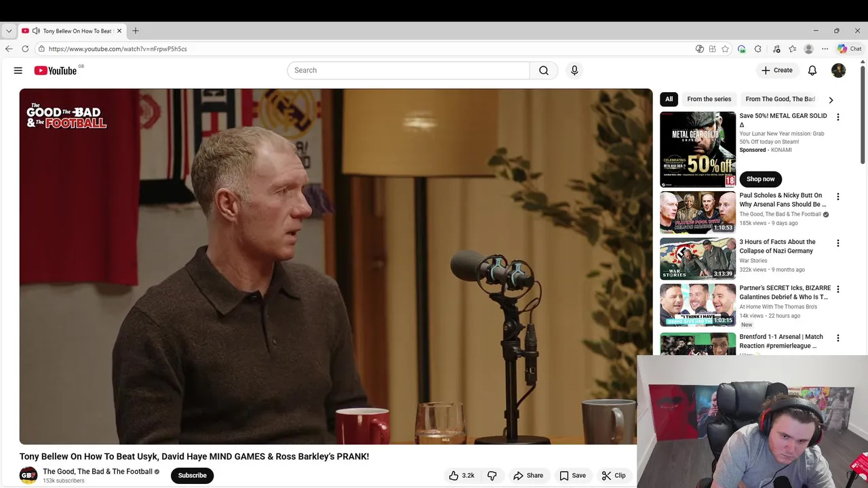The height and width of the screenshot is (488, 868).
Task: Open the Create button
Action: point(776,70)
